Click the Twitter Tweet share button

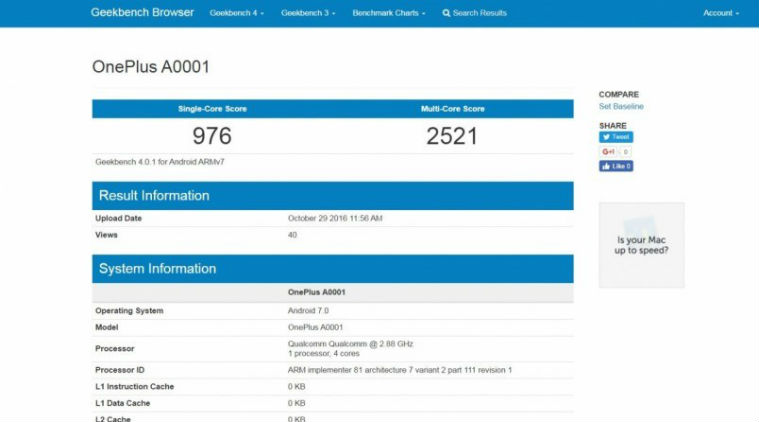pos(615,137)
